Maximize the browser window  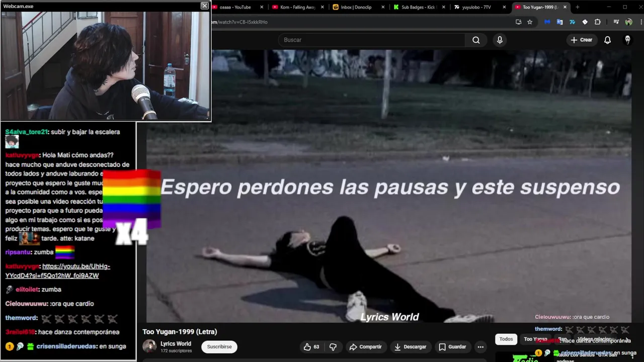pos(625,7)
